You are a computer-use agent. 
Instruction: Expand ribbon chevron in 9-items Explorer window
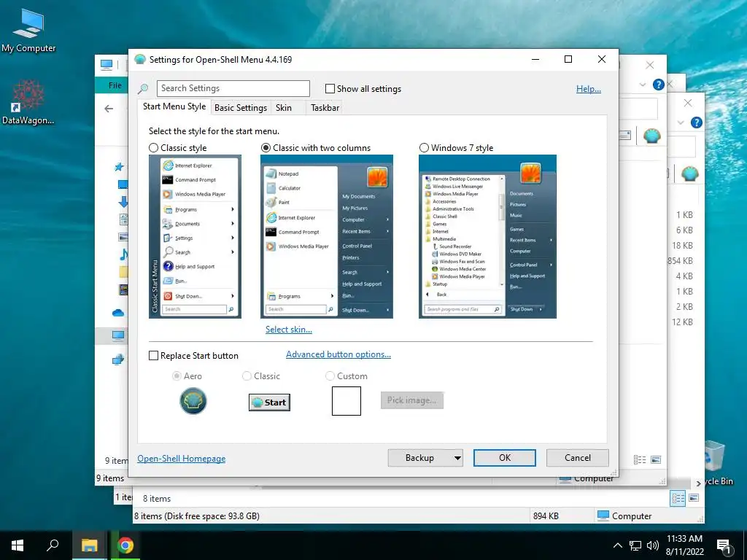pos(643,85)
